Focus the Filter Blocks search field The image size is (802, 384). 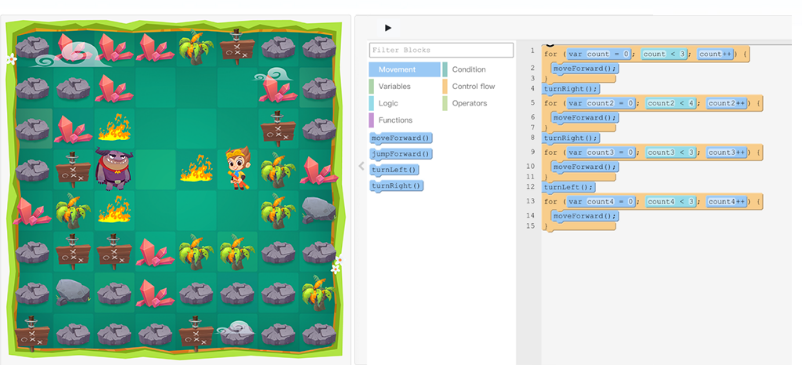click(441, 50)
